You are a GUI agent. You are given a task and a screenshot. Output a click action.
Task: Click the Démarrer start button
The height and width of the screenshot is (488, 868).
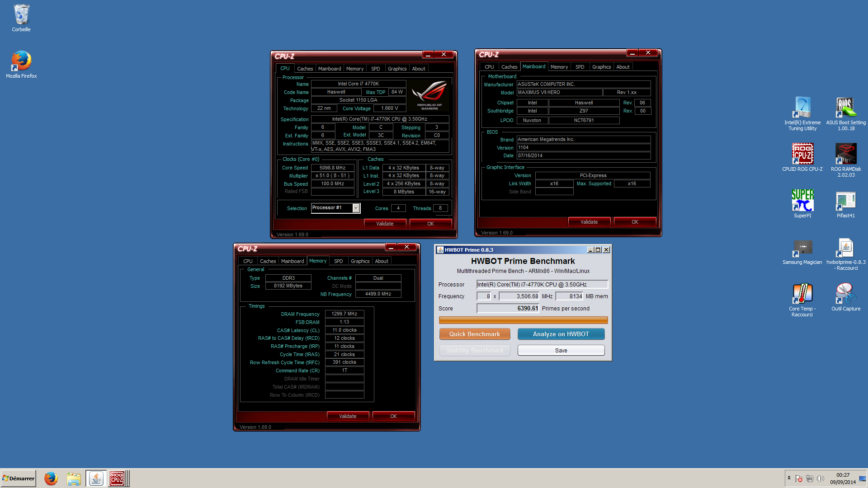(19, 479)
